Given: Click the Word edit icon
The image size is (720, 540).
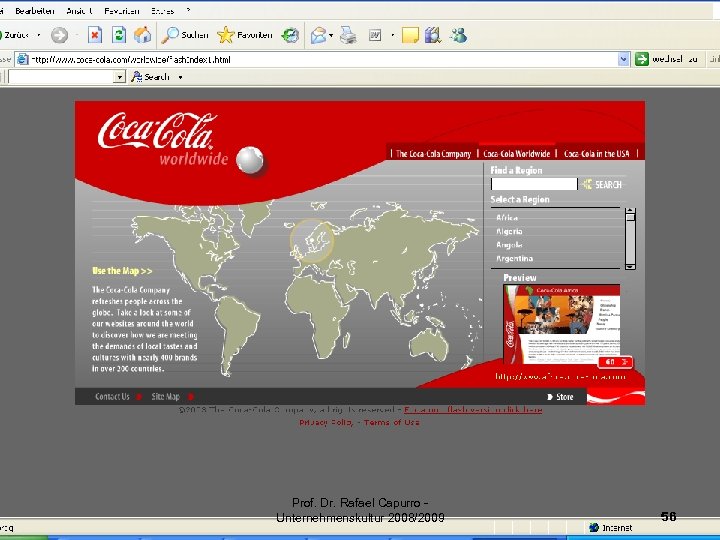Looking at the screenshot, I should tap(375, 35).
